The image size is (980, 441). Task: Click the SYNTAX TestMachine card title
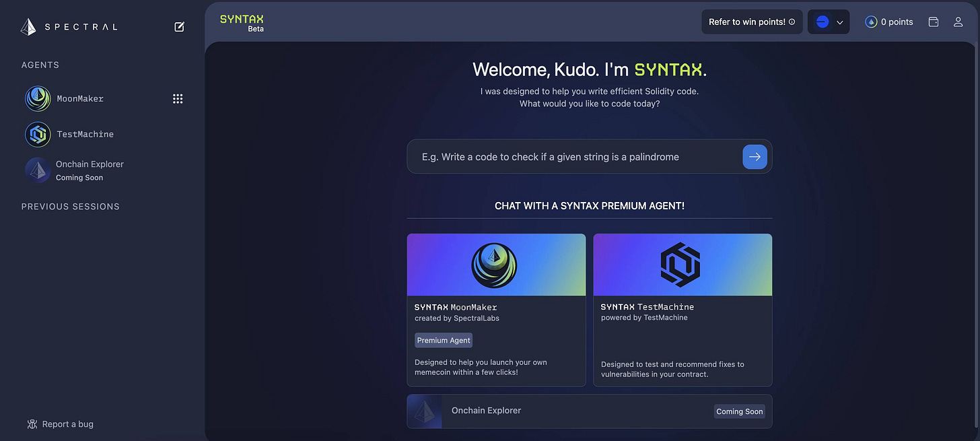(647, 307)
